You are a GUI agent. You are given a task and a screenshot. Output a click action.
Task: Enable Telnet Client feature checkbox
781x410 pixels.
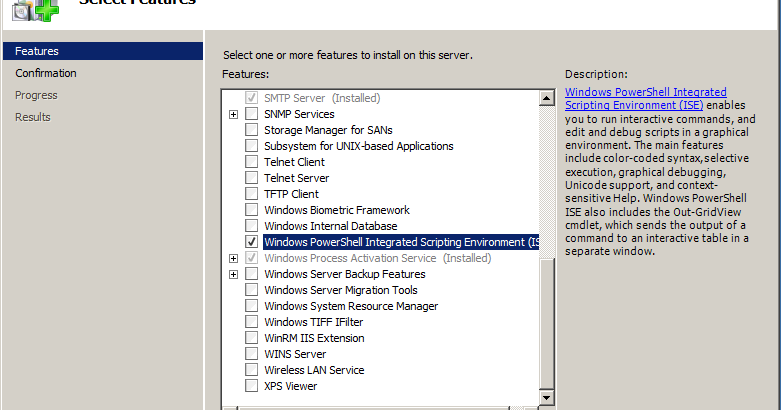pos(251,162)
